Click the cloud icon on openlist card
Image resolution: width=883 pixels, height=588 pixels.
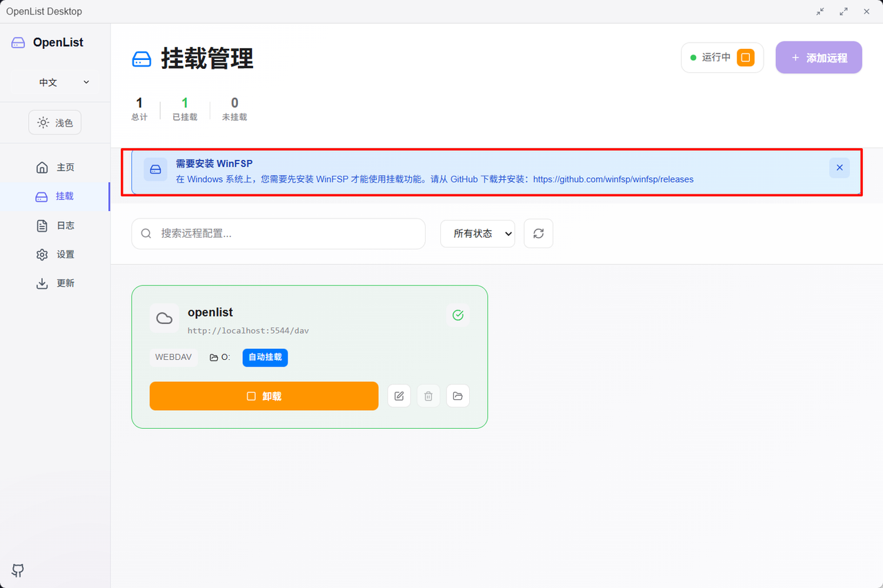point(164,318)
